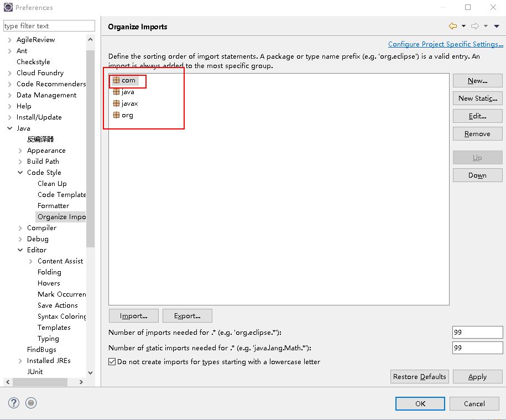Click the type filter text field

point(49,26)
